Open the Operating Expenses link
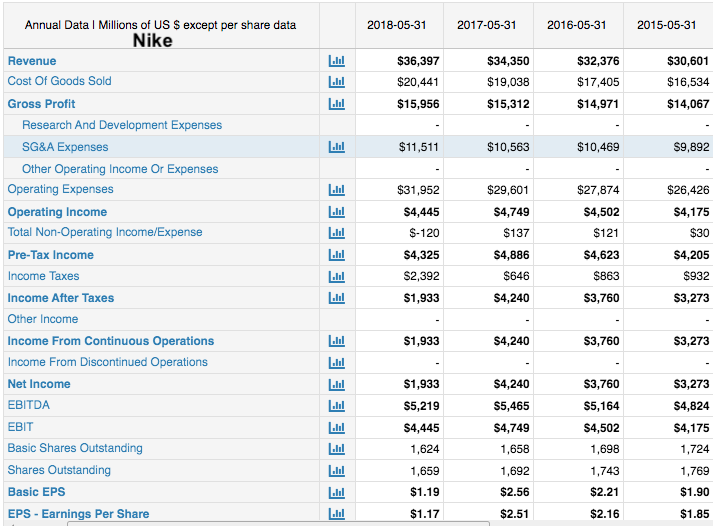Image resolution: width=713 pixels, height=526 pixels. 60,189
